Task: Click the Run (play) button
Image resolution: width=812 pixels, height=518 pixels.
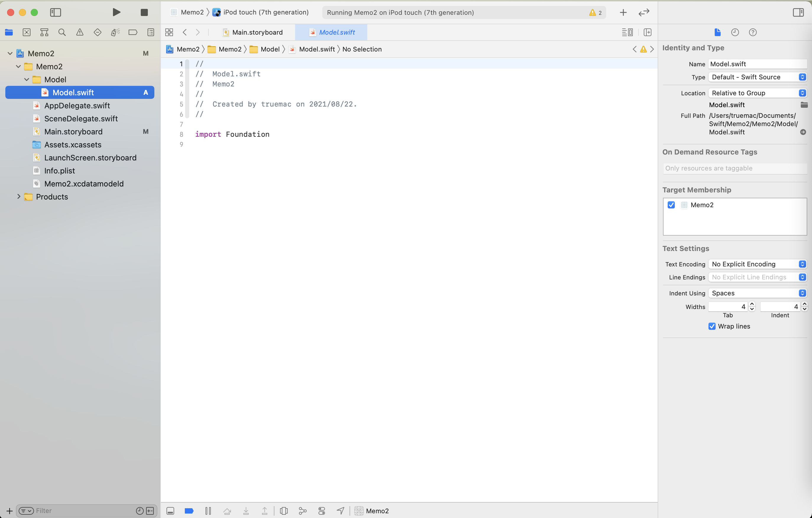Action: click(x=116, y=12)
